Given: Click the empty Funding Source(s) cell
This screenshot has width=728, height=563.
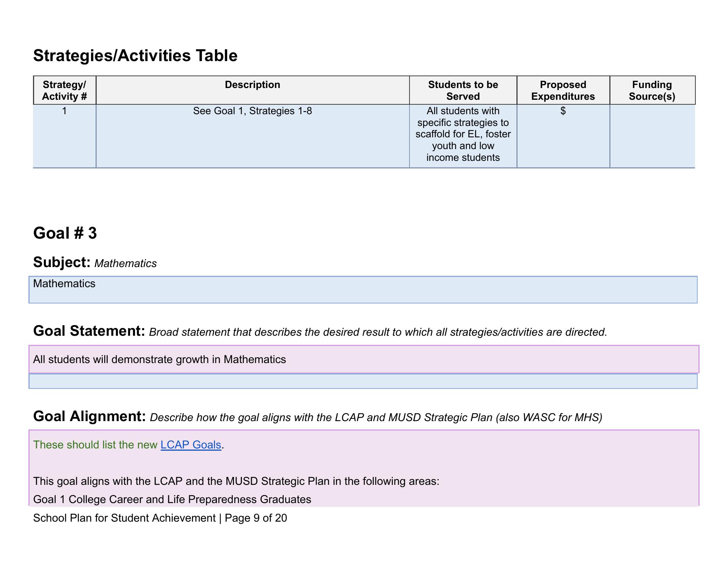Looking at the screenshot, I should pos(652,136).
